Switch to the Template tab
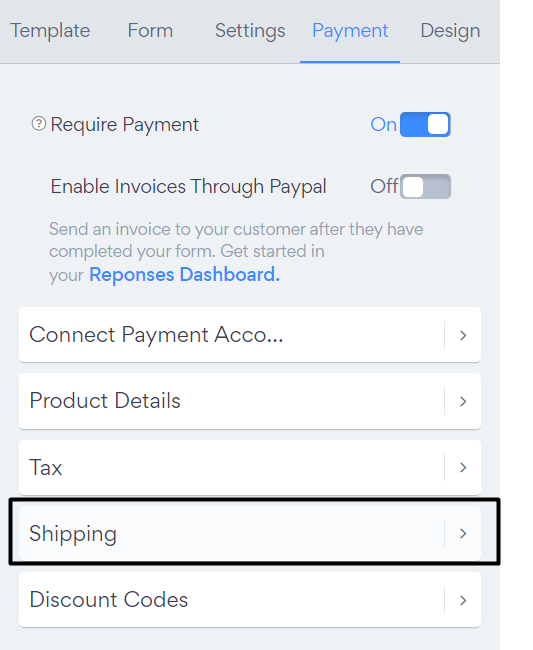The height and width of the screenshot is (650, 533). [x=50, y=31]
